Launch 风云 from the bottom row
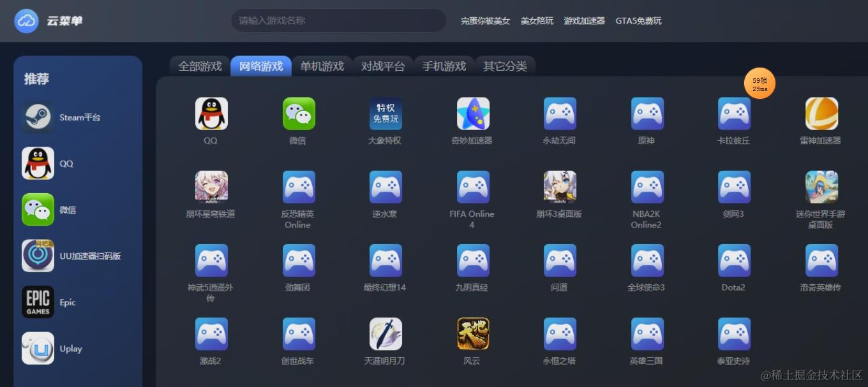The image size is (868, 387). click(x=472, y=333)
